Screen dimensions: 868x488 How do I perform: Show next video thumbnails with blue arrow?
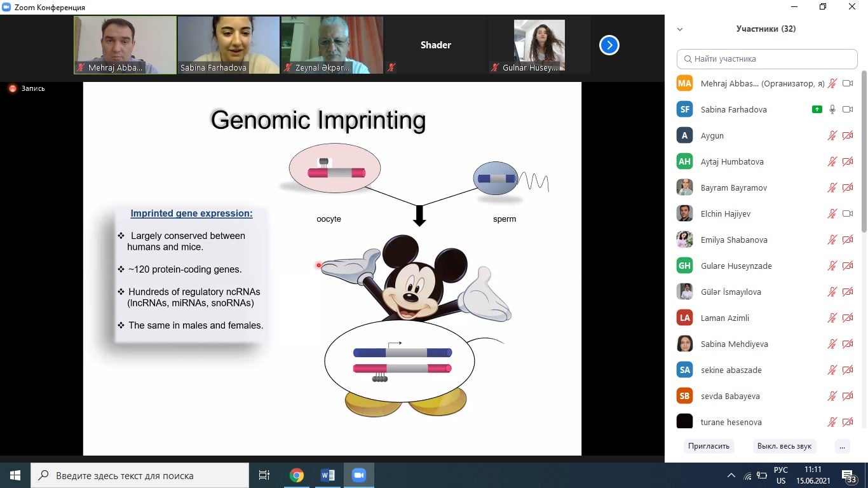(609, 45)
